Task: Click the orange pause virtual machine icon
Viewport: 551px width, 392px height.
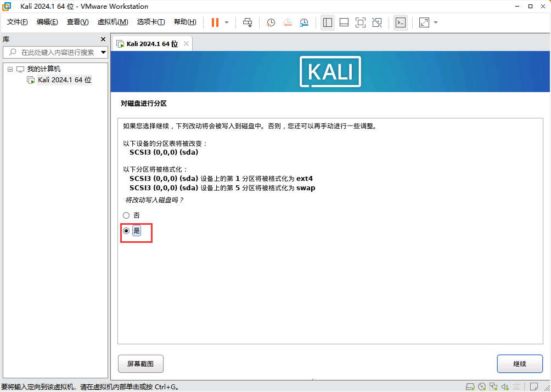Action: tap(215, 22)
